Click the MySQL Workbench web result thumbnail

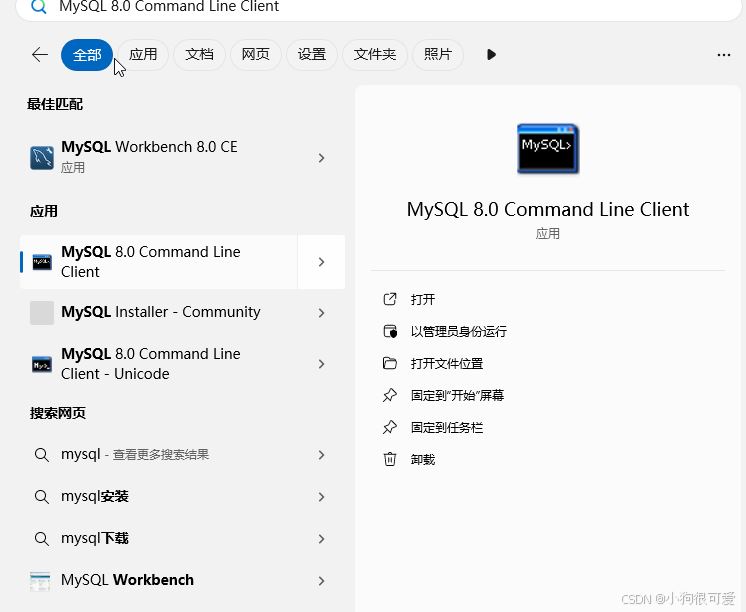[40, 581]
